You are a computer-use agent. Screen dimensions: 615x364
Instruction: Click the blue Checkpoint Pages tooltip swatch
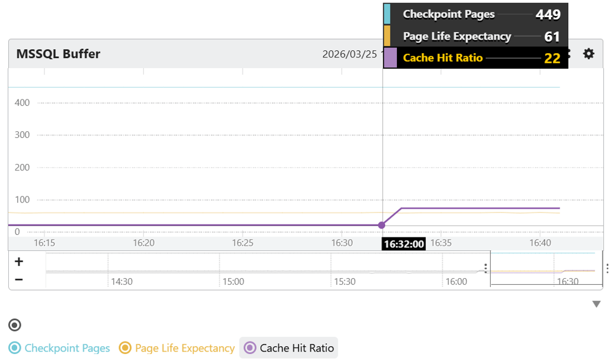pos(387,14)
